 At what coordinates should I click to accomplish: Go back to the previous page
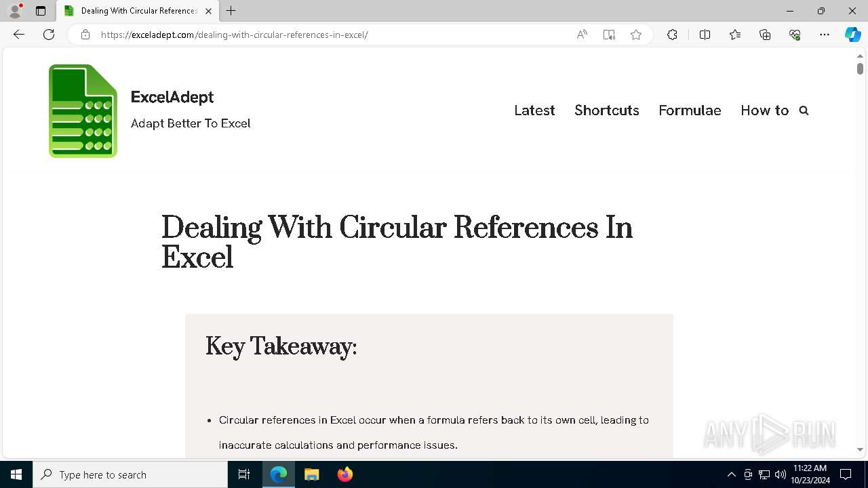[x=19, y=35]
